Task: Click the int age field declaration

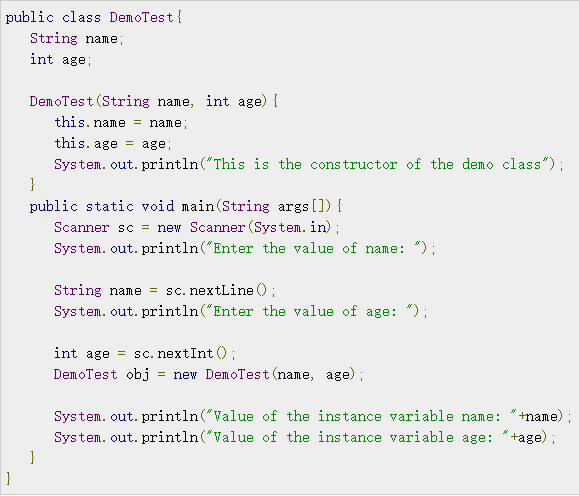Action: 61,59
